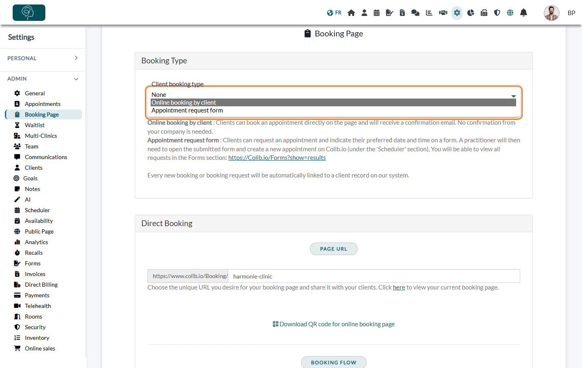Open the invoice dollar document icon
This screenshot has width=588, height=368.
click(402, 13)
